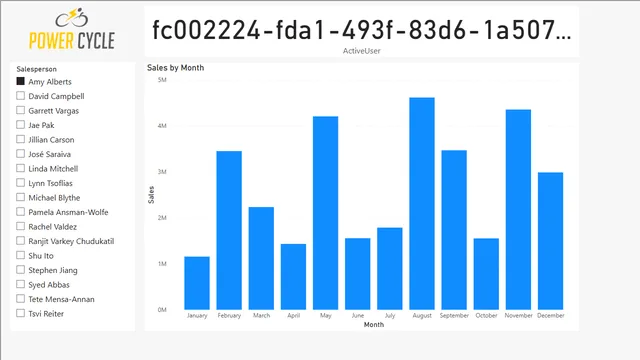This screenshot has height=360, width=640.
Task: Select the February sales bar
Action: pyautogui.click(x=229, y=230)
